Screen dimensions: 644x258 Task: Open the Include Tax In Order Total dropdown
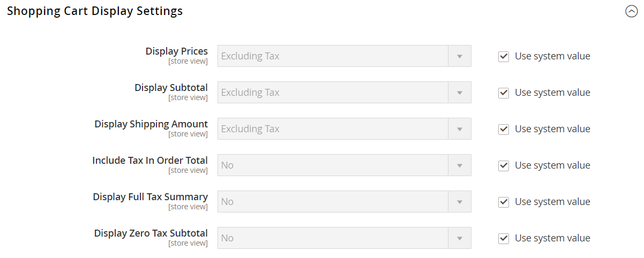[x=344, y=165]
